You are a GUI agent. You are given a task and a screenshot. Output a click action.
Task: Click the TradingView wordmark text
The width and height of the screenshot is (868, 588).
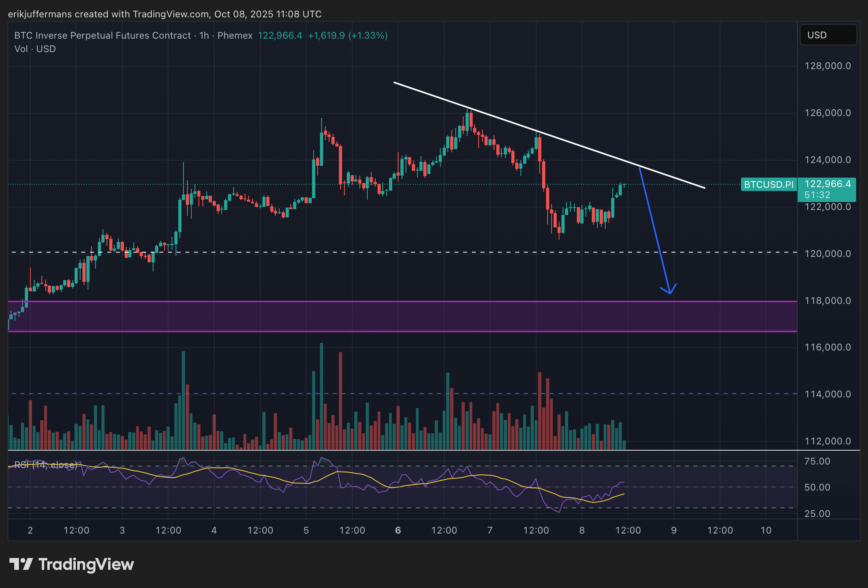click(x=86, y=564)
